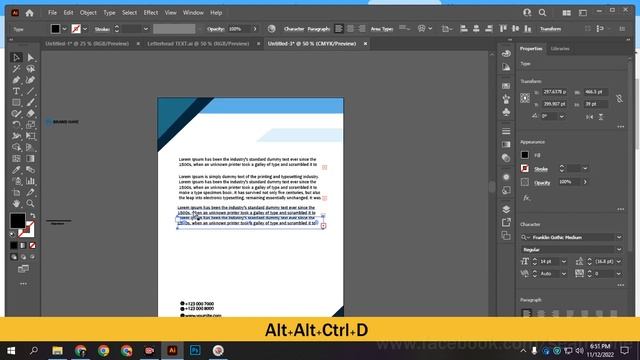The image size is (640, 360).
Task: Select the Eraser tool
Action: coord(31,114)
